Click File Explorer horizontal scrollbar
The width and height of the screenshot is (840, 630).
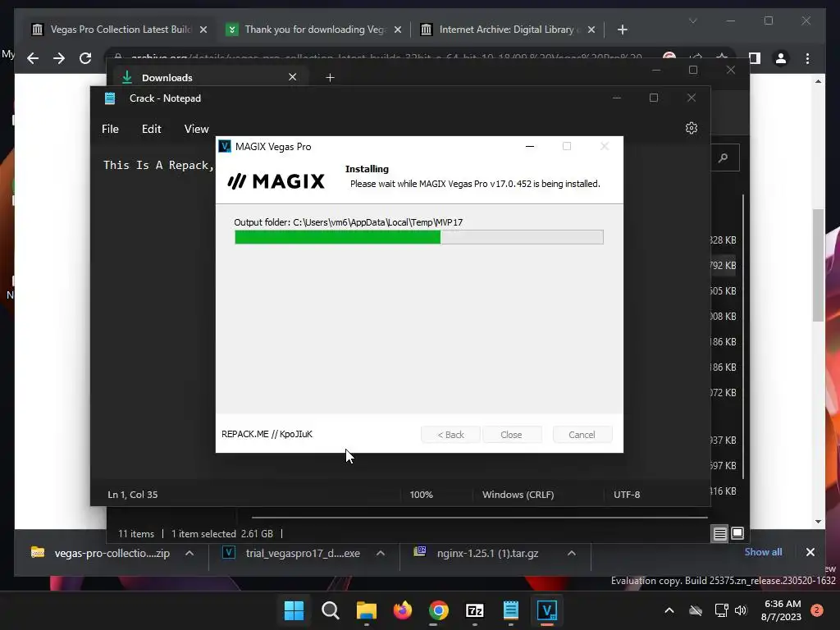click(479, 518)
